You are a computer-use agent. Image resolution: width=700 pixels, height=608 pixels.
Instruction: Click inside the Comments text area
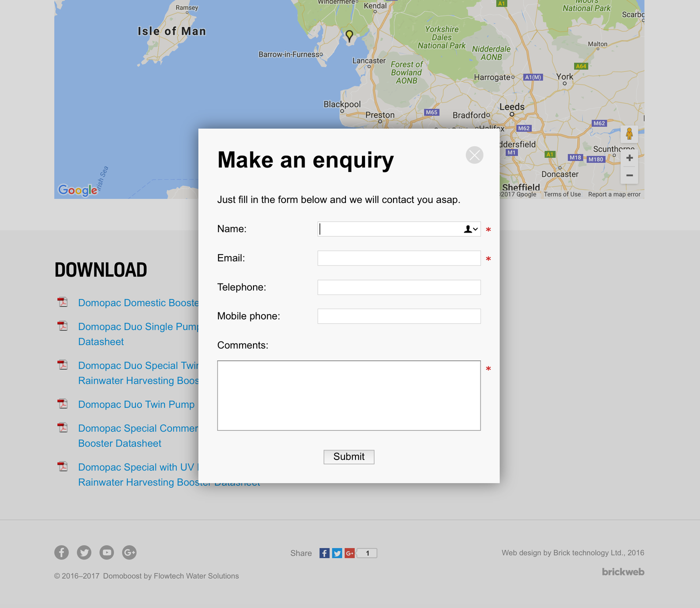pyautogui.click(x=348, y=395)
